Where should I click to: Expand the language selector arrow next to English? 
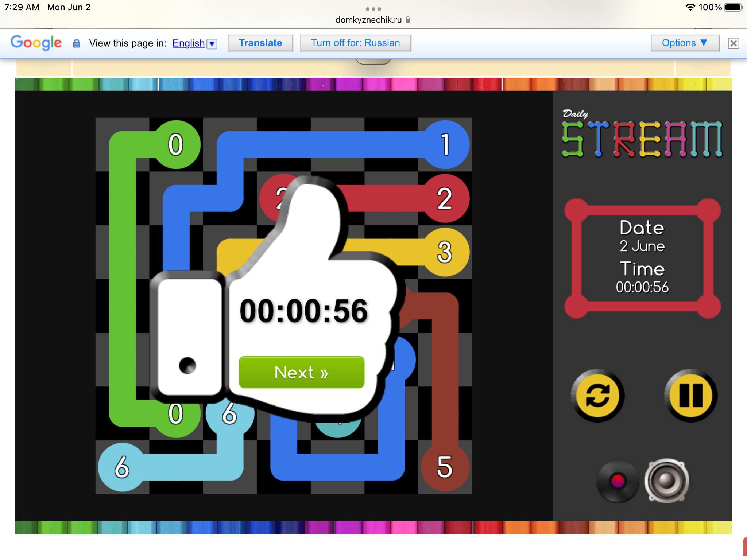click(x=212, y=44)
